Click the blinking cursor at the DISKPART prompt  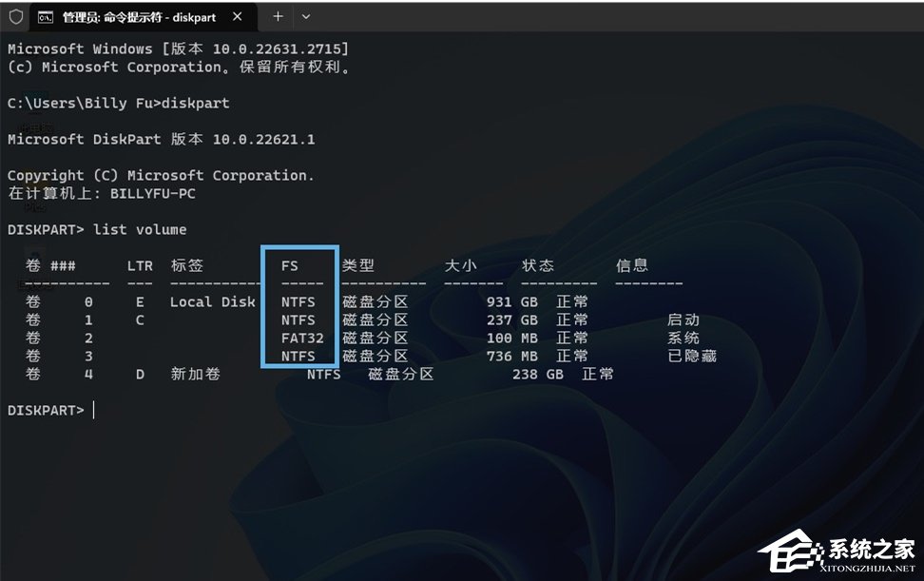pyautogui.click(x=92, y=410)
